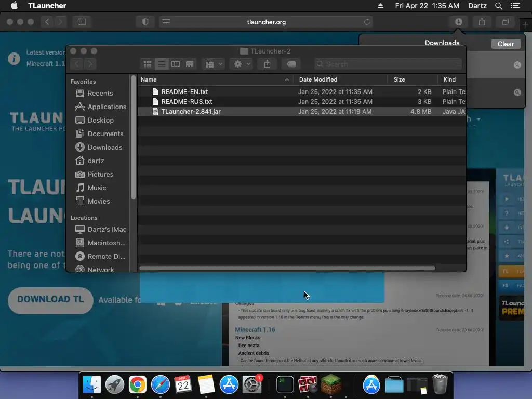Sort files by Size column
The height and width of the screenshot is (399, 532).
413,79
